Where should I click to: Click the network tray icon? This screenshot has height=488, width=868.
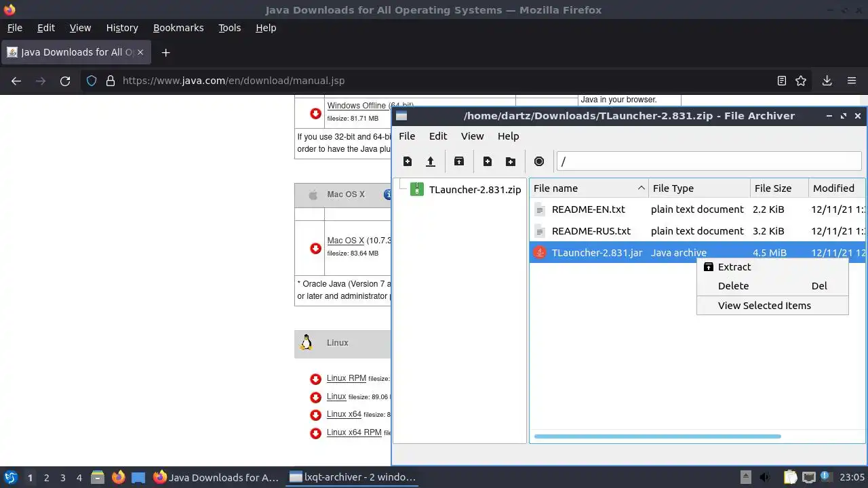click(808, 477)
